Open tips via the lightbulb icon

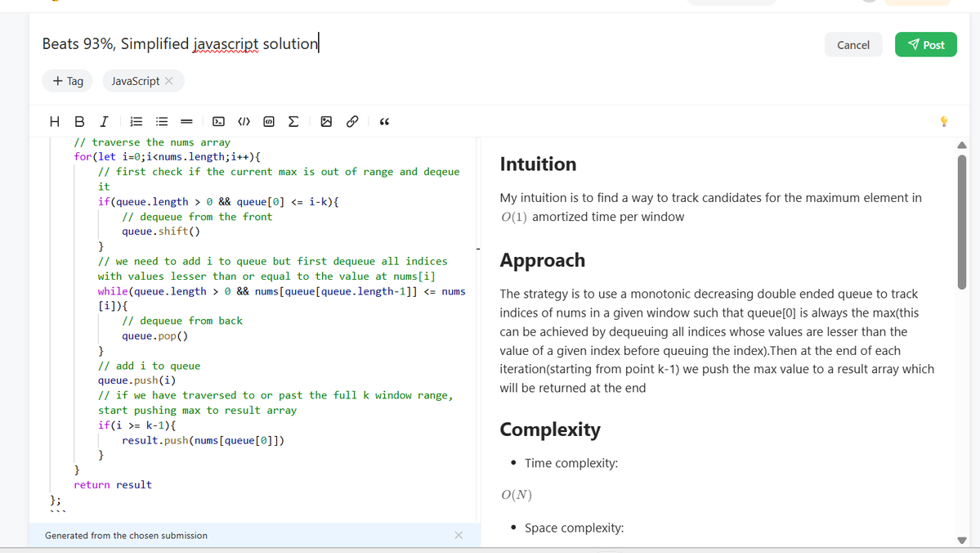tap(944, 121)
